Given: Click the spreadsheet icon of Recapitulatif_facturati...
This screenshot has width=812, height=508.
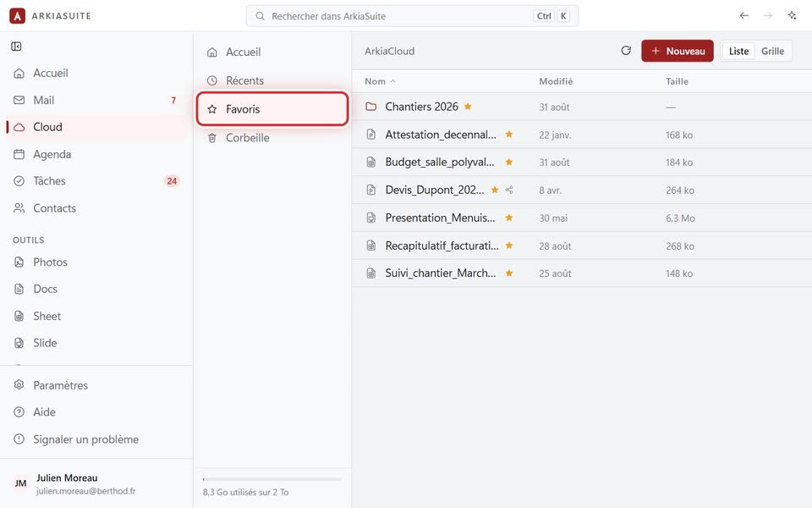Looking at the screenshot, I should [370, 246].
